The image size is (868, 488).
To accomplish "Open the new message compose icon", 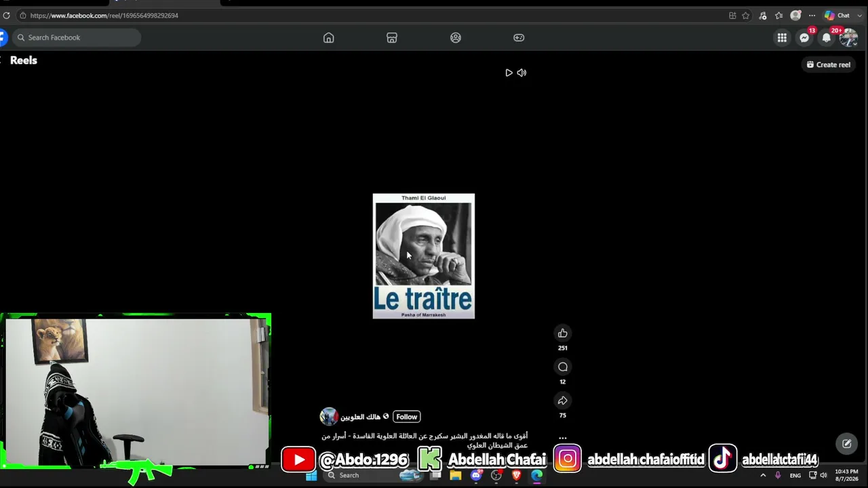I will (847, 444).
